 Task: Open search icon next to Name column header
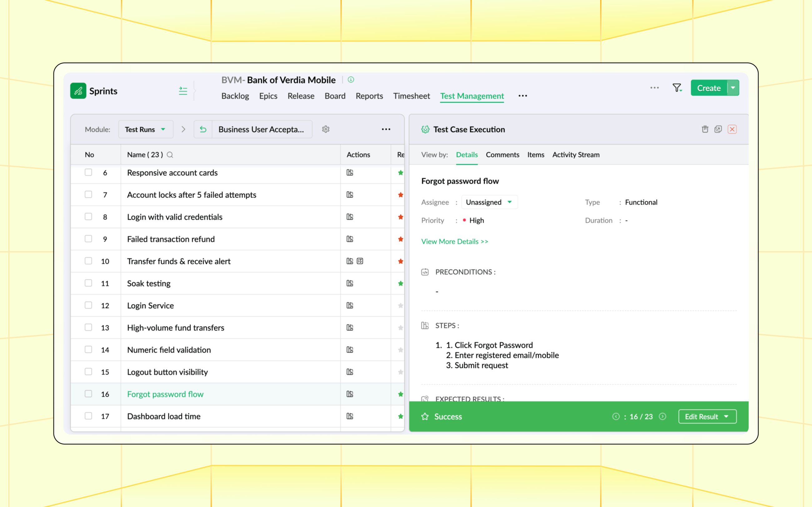pyautogui.click(x=170, y=155)
